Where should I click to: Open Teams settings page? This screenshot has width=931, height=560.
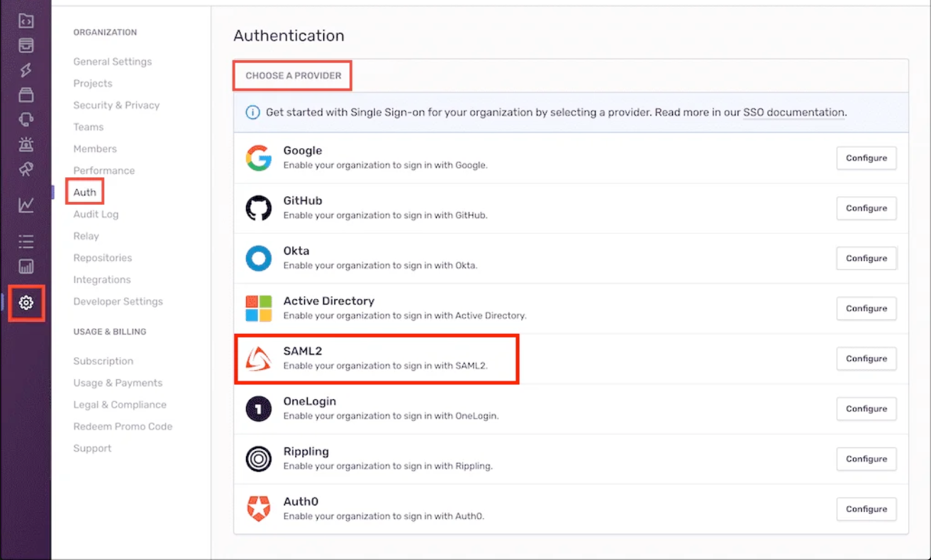pyautogui.click(x=89, y=127)
